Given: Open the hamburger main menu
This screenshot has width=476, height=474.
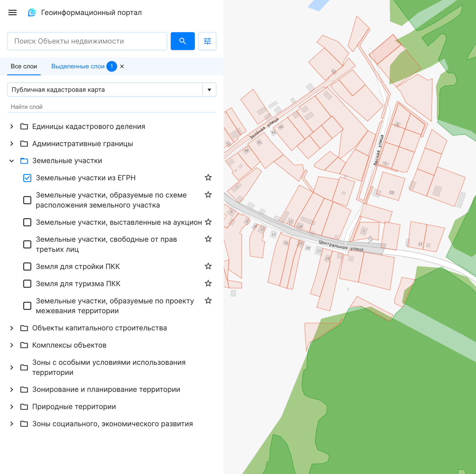Looking at the screenshot, I should point(13,13).
